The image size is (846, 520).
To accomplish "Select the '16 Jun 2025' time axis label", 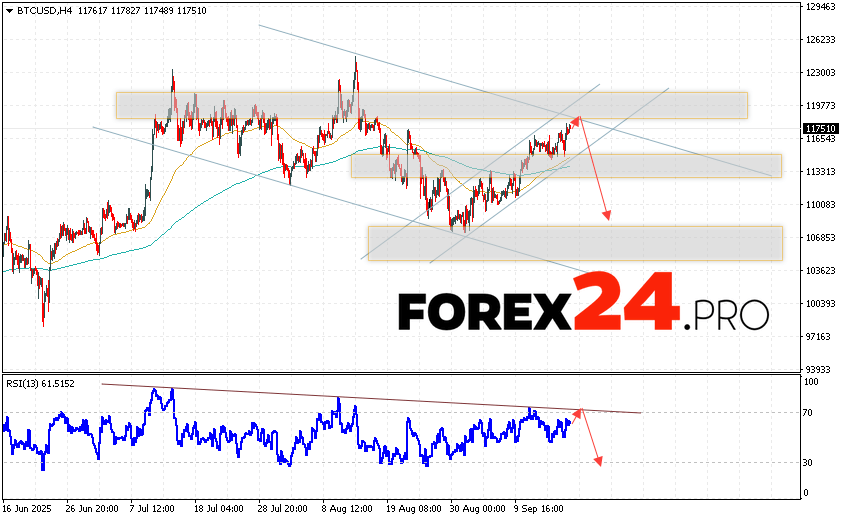I will 29,508.
